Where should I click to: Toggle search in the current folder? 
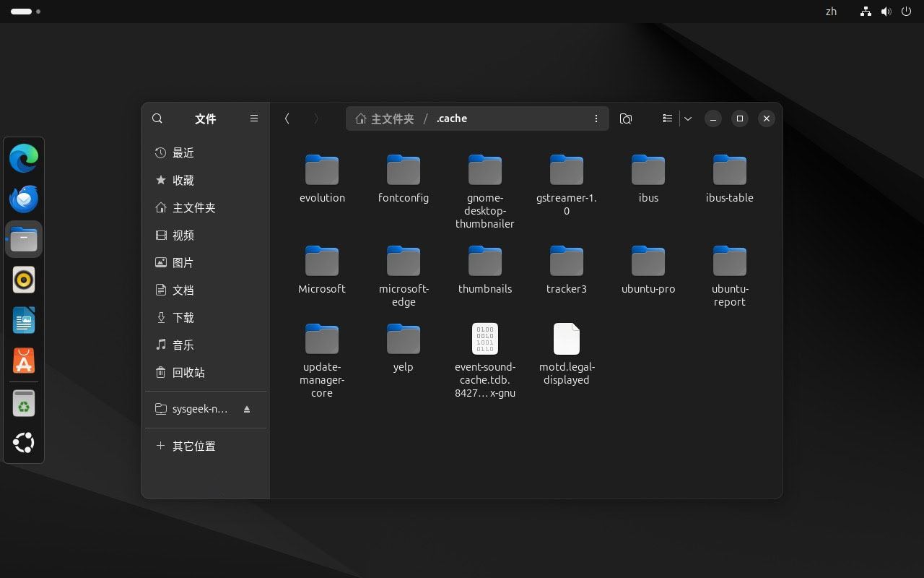click(157, 118)
